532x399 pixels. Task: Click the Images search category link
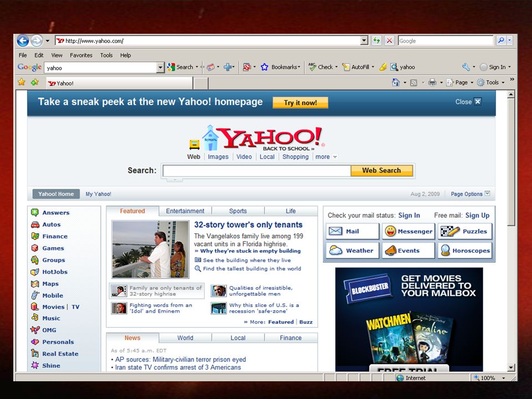point(218,157)
